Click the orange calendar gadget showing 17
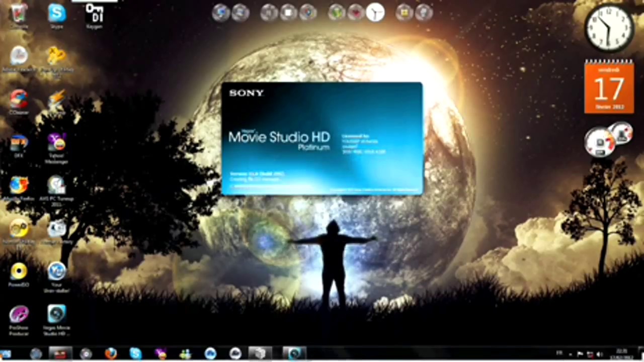Viewport: 644px width, 362px height. point(609,87)
